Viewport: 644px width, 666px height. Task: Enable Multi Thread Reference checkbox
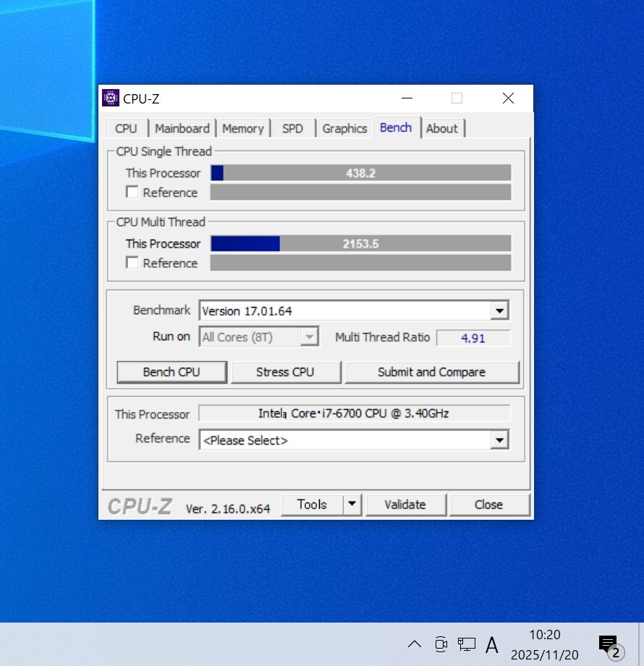[132, 263]
